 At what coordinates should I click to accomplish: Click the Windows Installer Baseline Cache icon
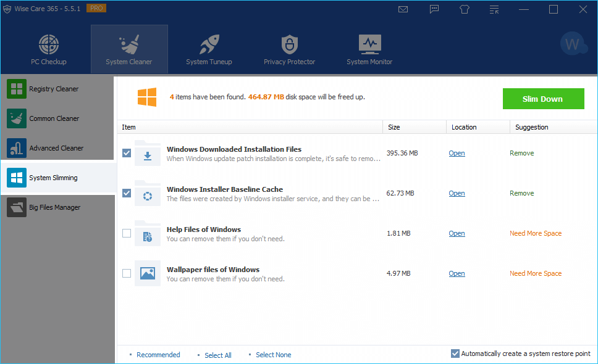[148, 194]
